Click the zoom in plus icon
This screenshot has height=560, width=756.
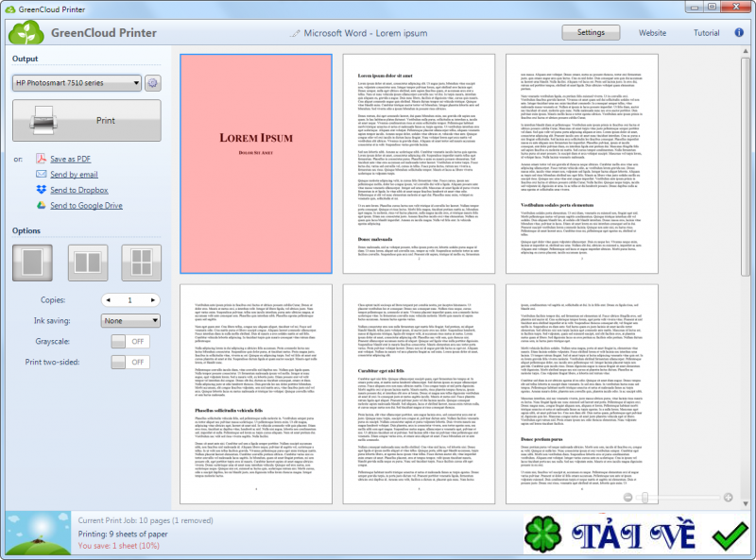(x=728, y=498)
